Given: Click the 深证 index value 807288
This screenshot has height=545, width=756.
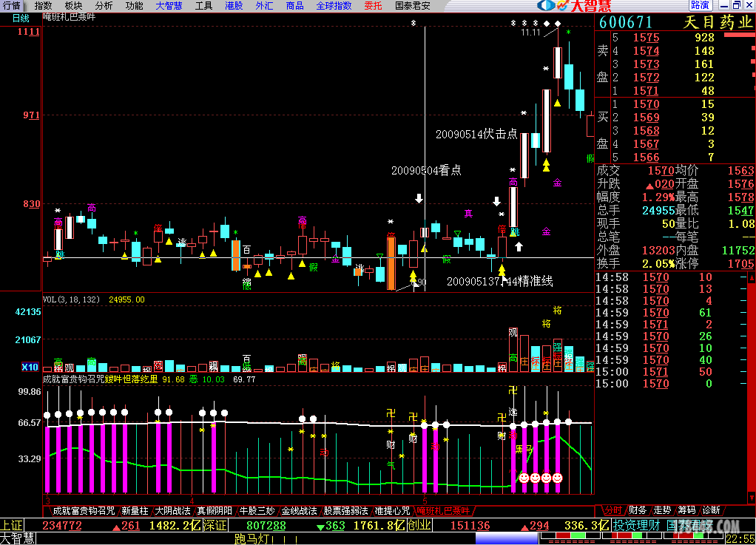Looking at the screenshot, I should pos(266,525).
